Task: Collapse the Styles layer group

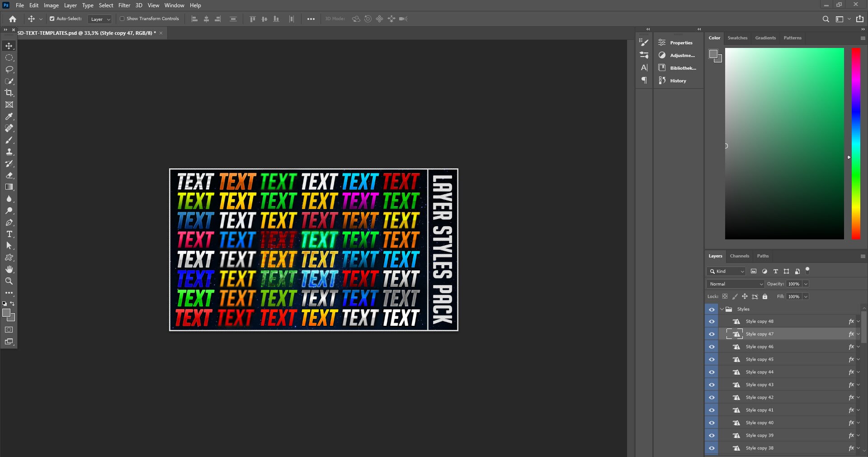Action: pyautogui.click(x=721, y=309)
